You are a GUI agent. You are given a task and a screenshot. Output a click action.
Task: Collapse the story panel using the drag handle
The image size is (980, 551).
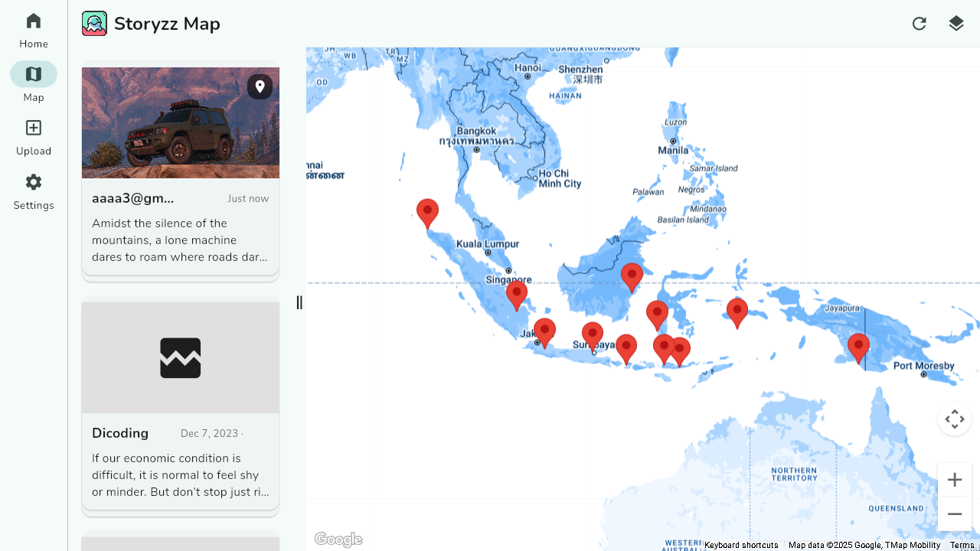pos(299,302)
